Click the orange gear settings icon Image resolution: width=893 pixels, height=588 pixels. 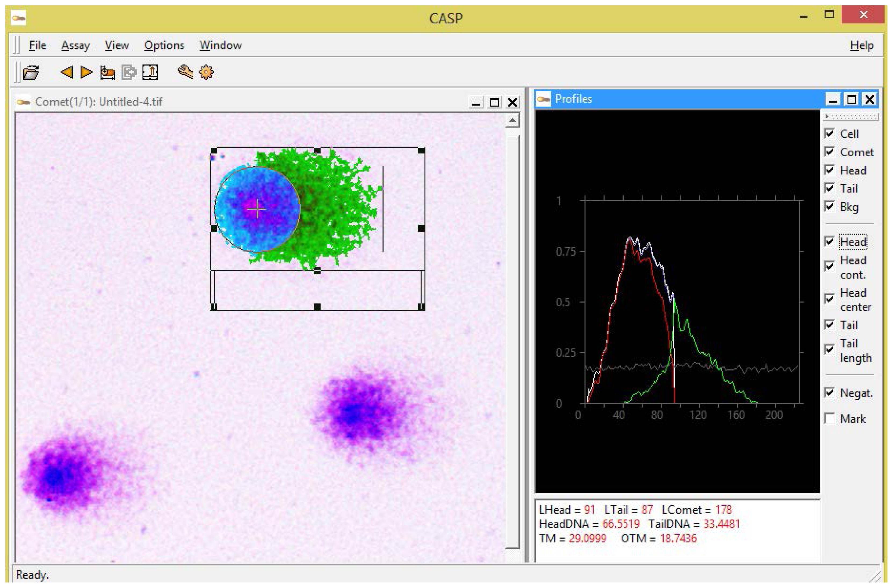click(x=206, y=72)
